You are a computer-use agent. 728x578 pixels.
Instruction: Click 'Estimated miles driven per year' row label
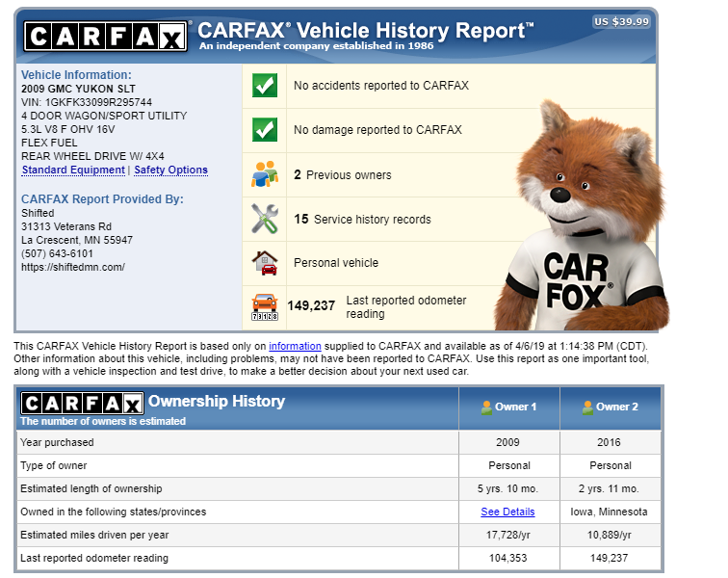click(94, 536)
